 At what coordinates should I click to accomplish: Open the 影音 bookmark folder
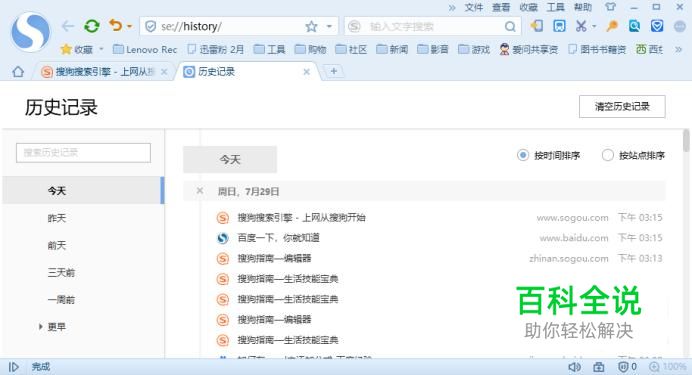pyautogui.click(x=432, y=49)
